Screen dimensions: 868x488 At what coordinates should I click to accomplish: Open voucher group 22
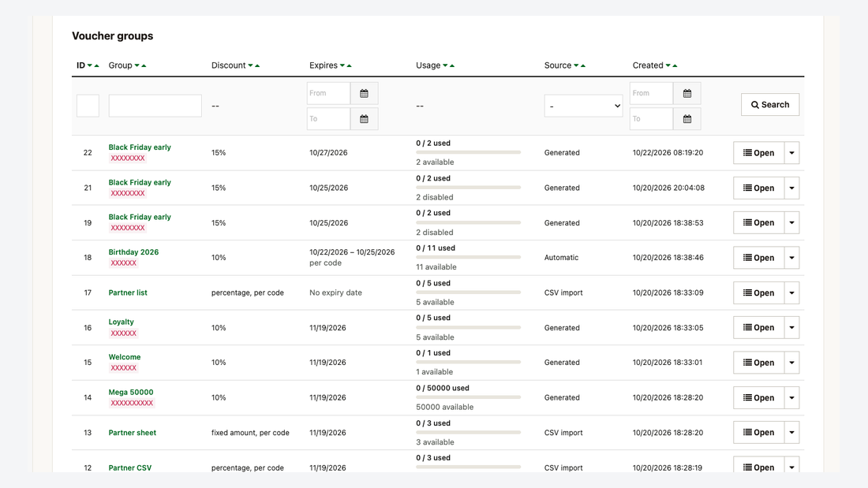758,153
